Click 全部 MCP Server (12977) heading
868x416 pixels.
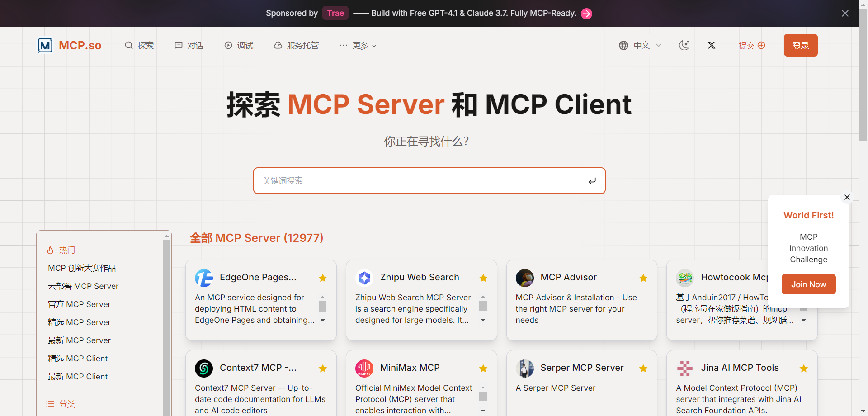click(257, 238)
